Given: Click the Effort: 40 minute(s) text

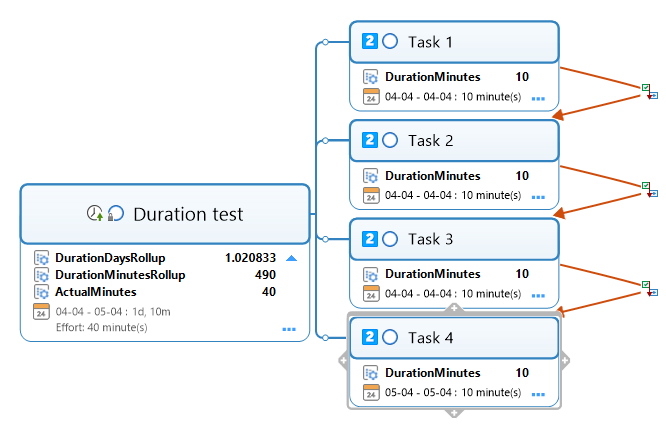Looking at the screenshot, I should (x=102, y=328).
